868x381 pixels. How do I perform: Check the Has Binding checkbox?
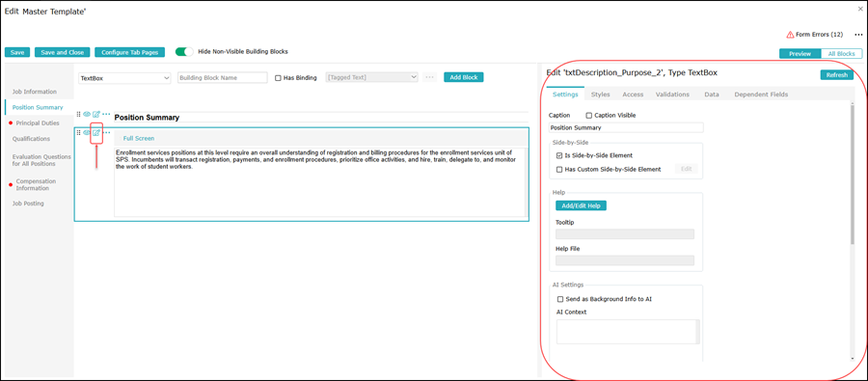[x=279, y=78]
